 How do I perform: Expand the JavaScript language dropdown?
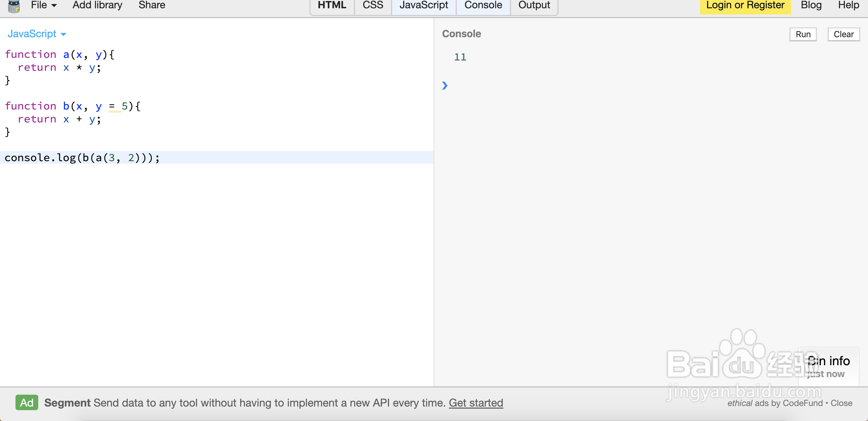coord(37,34)
